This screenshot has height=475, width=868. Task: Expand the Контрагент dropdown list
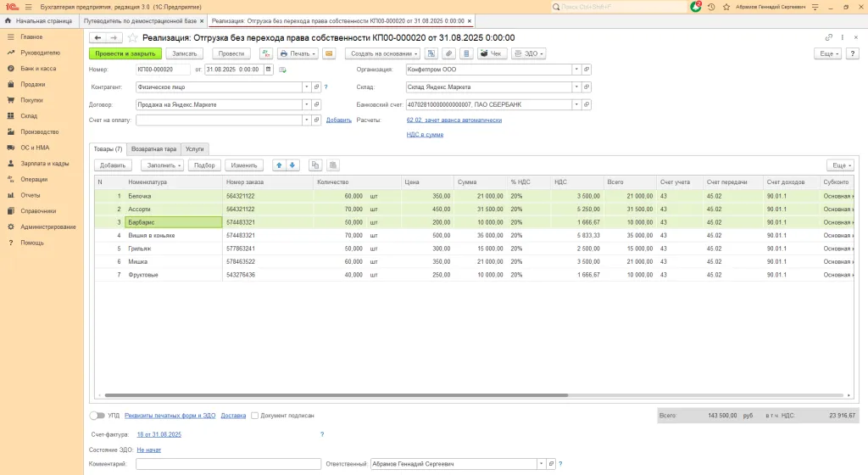tap(306, 87)
